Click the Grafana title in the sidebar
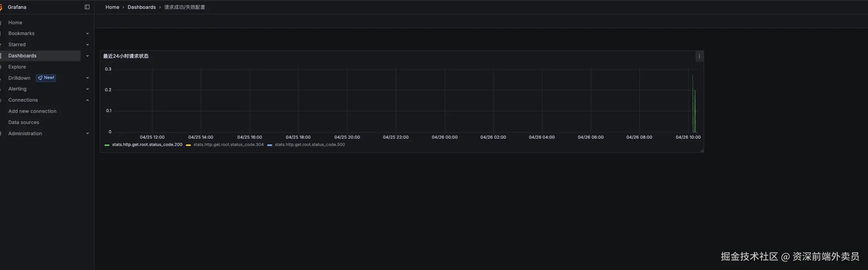 pyautogui.click(x=17, y=7)
